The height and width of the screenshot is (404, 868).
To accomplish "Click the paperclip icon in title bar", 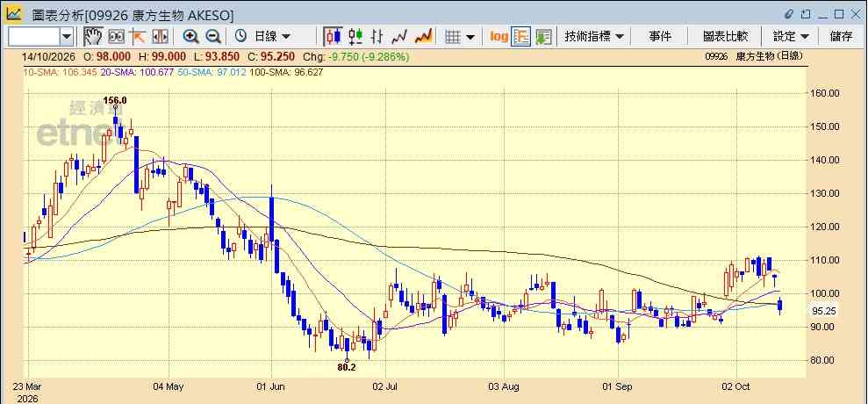I will coord(789,14).
